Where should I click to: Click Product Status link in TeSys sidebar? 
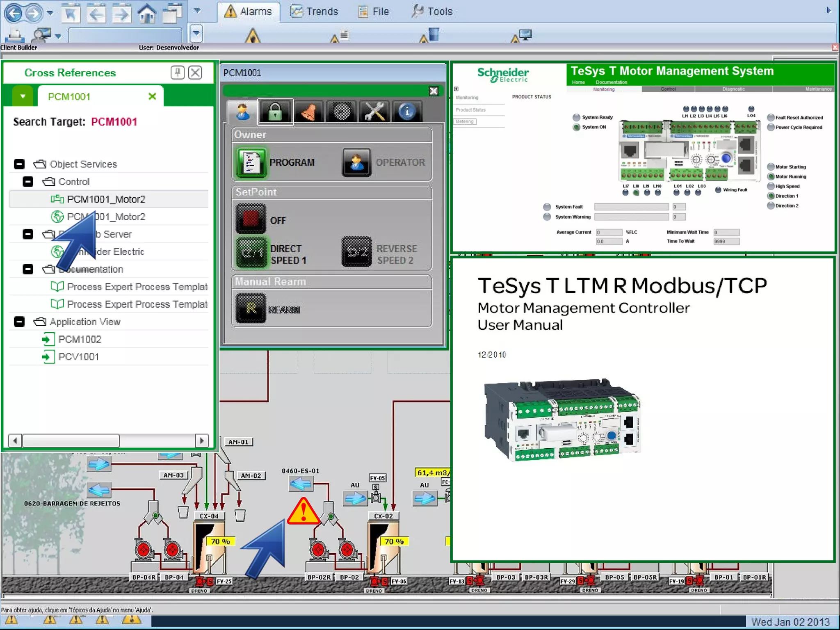tap(470, 110)
